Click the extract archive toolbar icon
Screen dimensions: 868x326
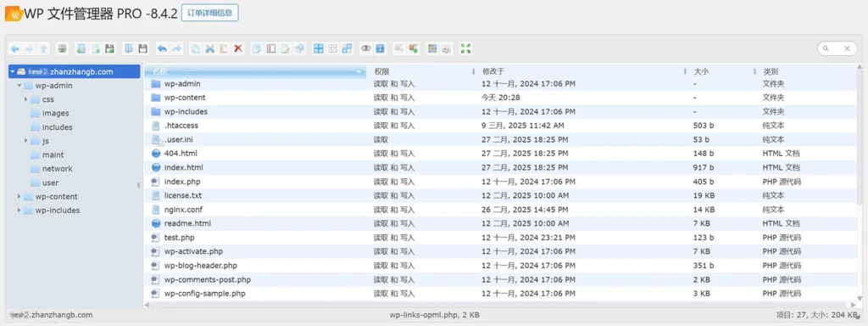[x=398, y=48]
